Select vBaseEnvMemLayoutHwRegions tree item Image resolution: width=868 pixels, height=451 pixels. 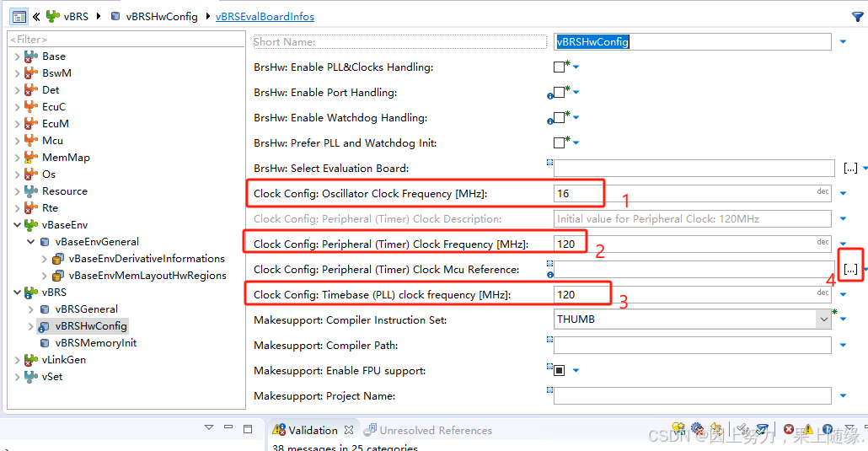(147, 276)
